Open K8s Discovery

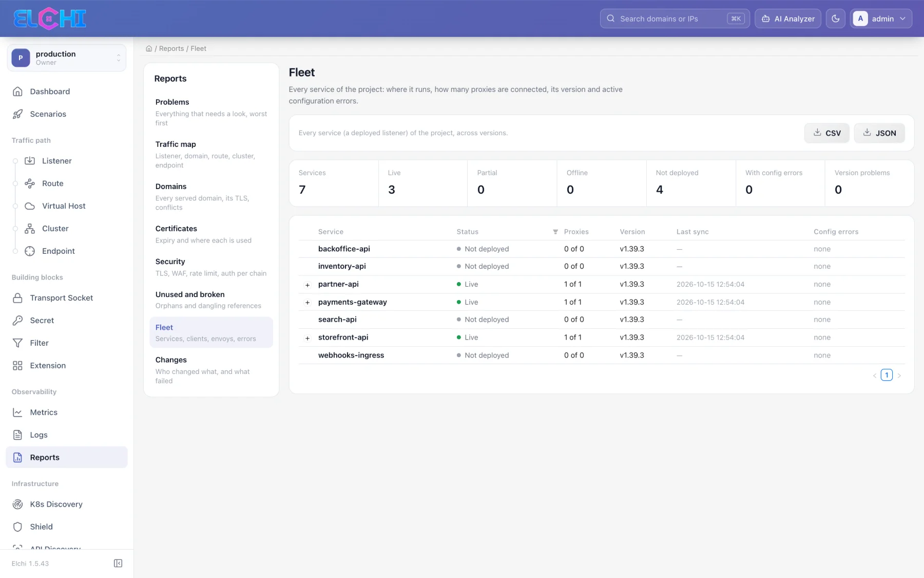pos(66,505)
